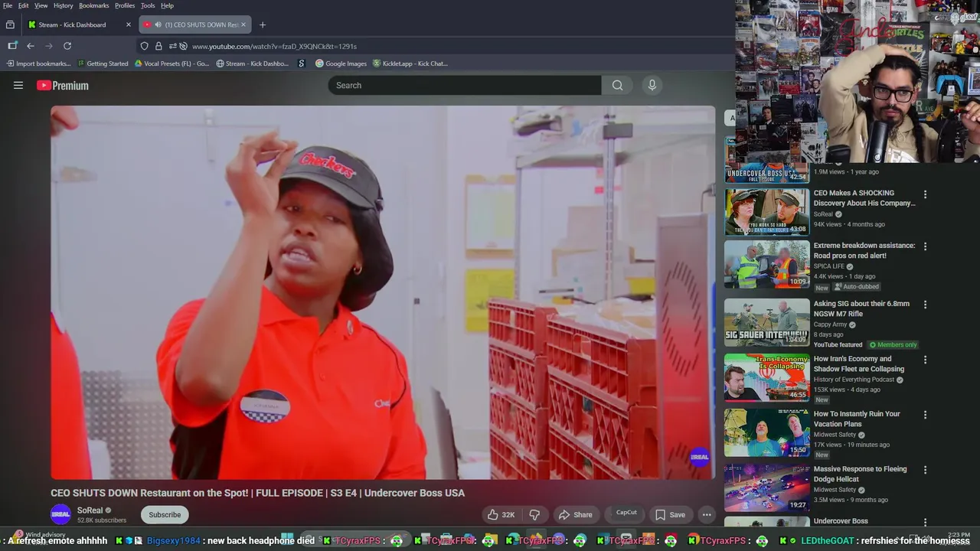Open Undercover Boss USA thumbnail at top
980x551 pixels.
pyautogui.click(x=766, y=161)
